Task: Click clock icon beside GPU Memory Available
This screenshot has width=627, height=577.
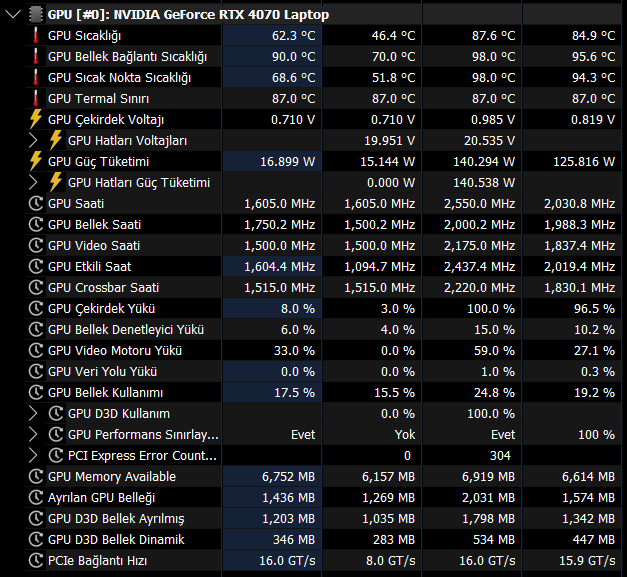Action: tap(36, 476)
